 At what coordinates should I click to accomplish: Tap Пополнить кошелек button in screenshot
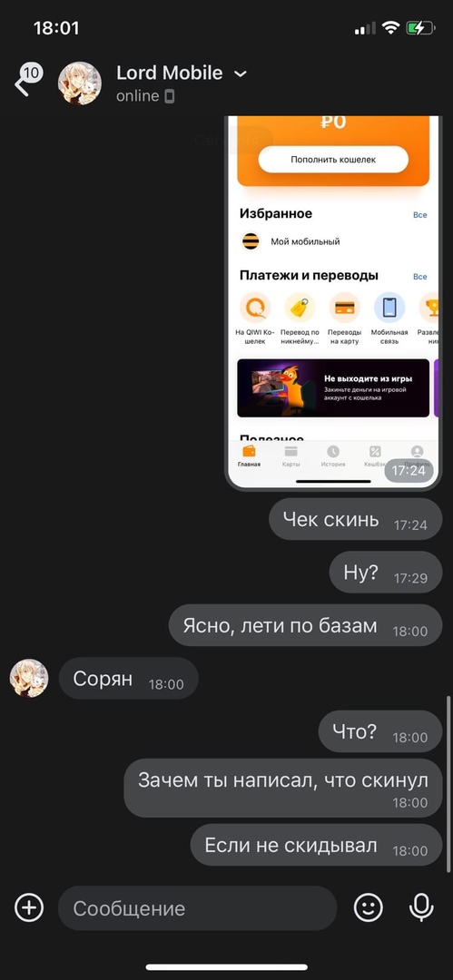(333, 160)
